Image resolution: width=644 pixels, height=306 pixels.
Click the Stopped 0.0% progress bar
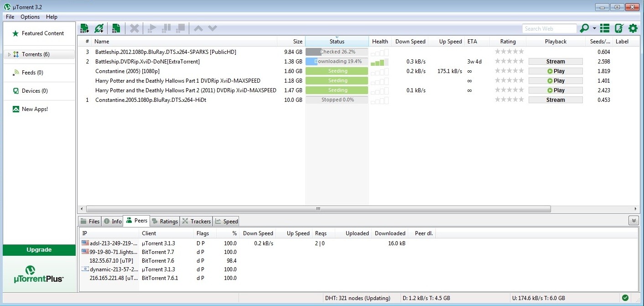(x=337, y=100)
